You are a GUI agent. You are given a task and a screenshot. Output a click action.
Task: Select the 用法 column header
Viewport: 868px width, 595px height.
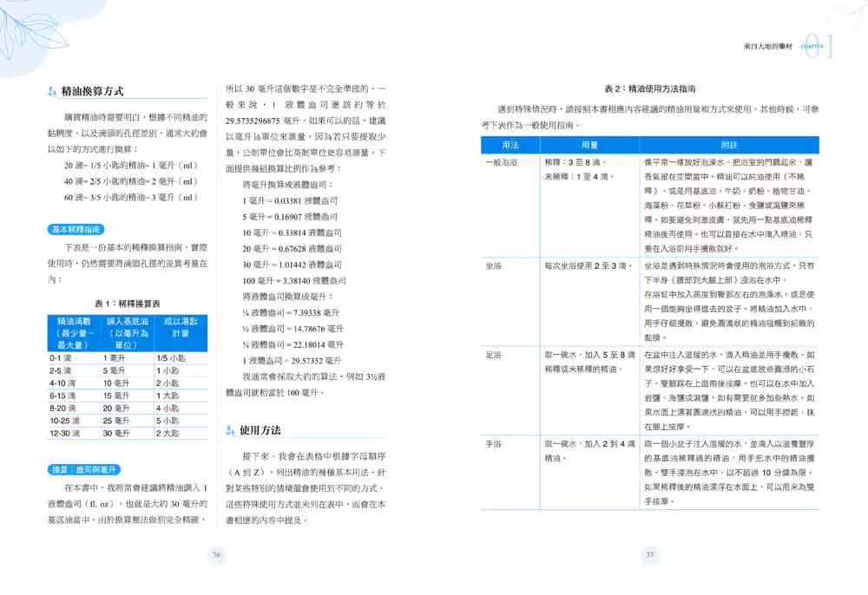click(x=510, y=145)
